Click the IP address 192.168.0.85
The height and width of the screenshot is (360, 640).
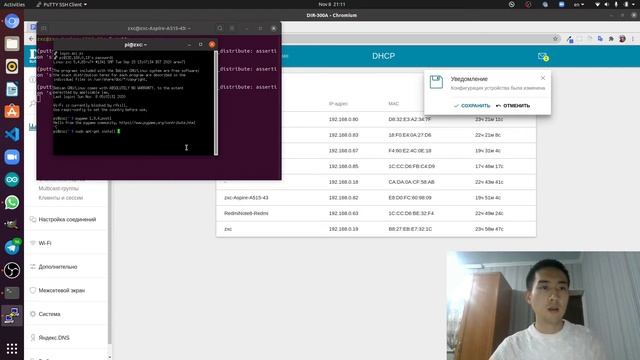click(x=343, y=167)
